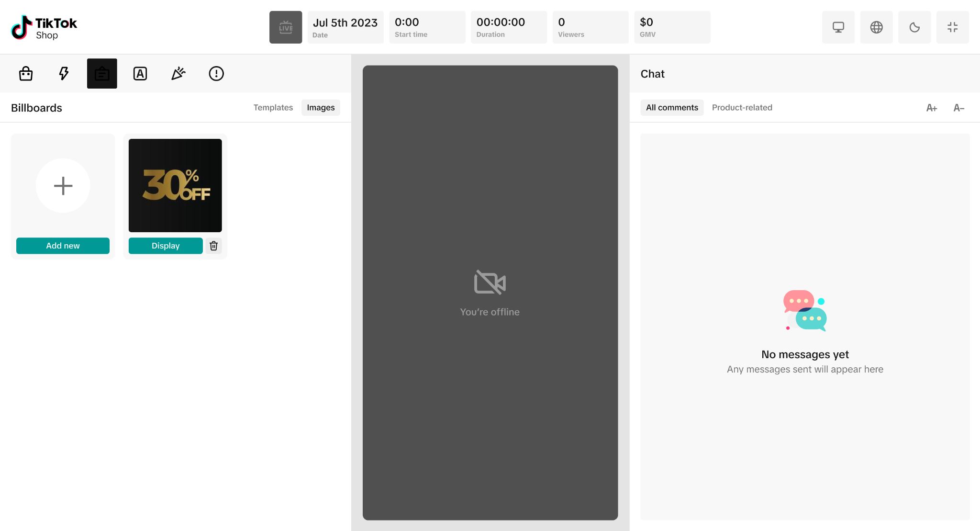
Task: Click the active Billboards panel icon
Action: click(102, 73)
